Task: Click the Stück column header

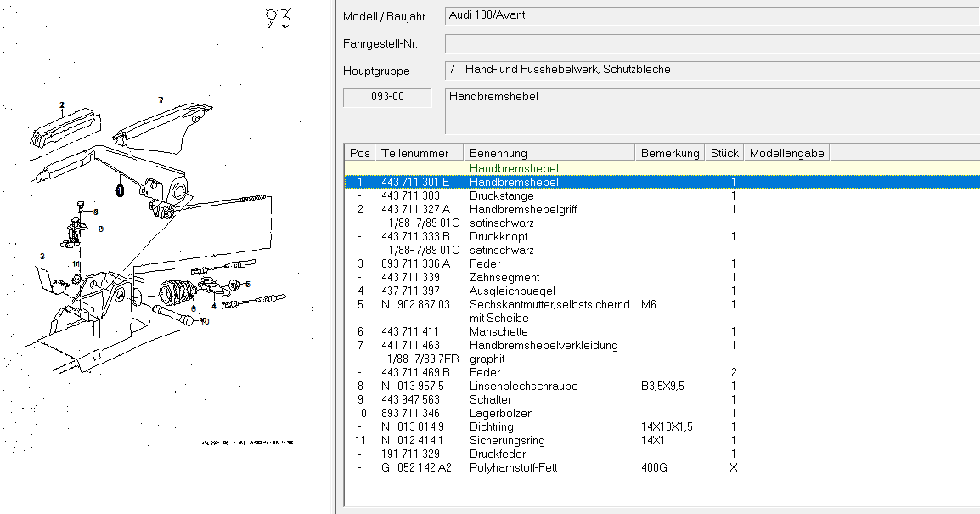Action: (724, 153)
